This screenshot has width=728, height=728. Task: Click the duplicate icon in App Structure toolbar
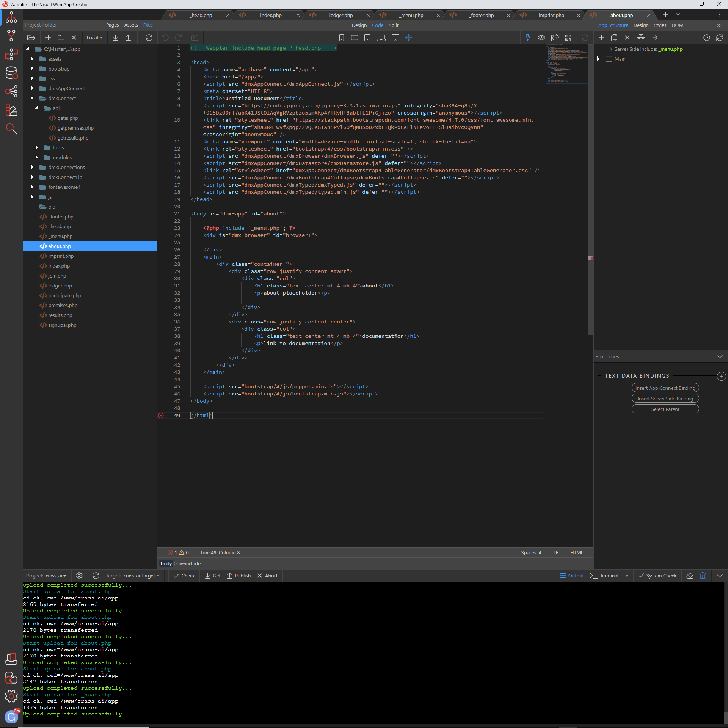(x=614, y=38)
